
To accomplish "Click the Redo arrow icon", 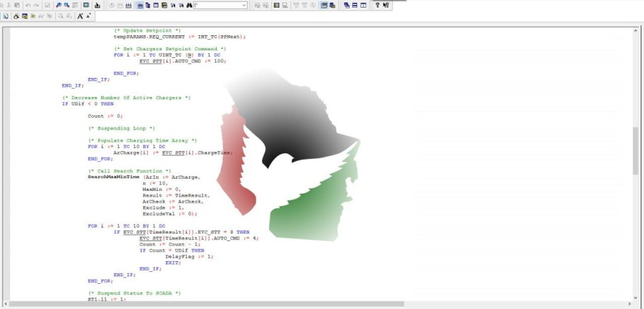I will [x=36, y=5].
